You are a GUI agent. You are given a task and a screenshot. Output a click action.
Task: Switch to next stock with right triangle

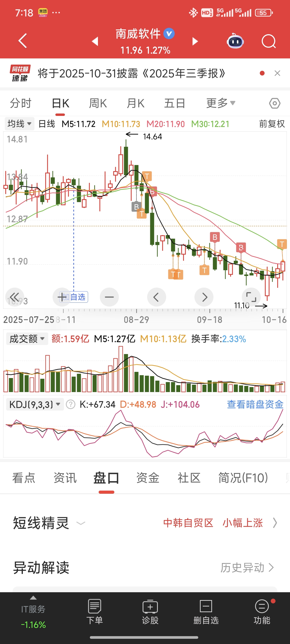tap(195, 42)
